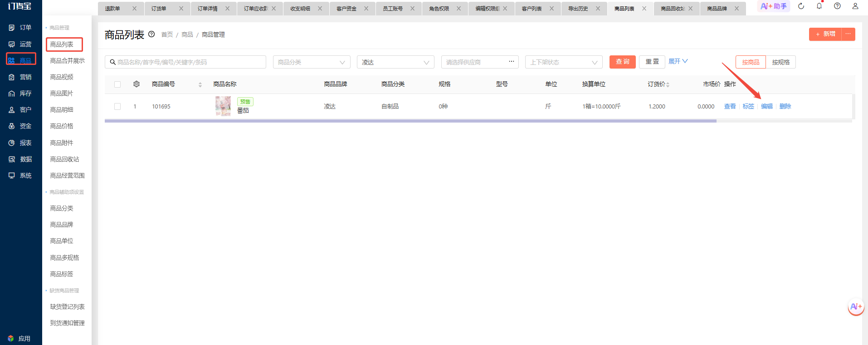Open the 系统 sidebar module
The width and height of the screenshot is (868, 345).
click(x=20, y=176)
